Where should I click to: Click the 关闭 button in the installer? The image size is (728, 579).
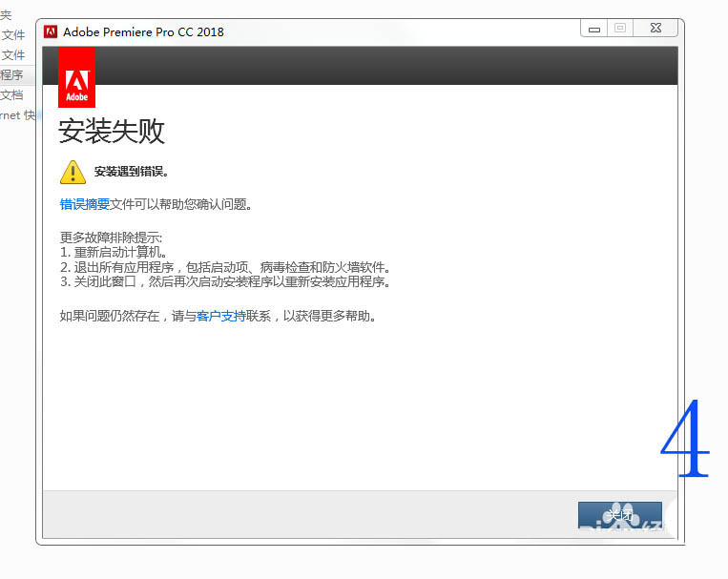click(620, 515)
